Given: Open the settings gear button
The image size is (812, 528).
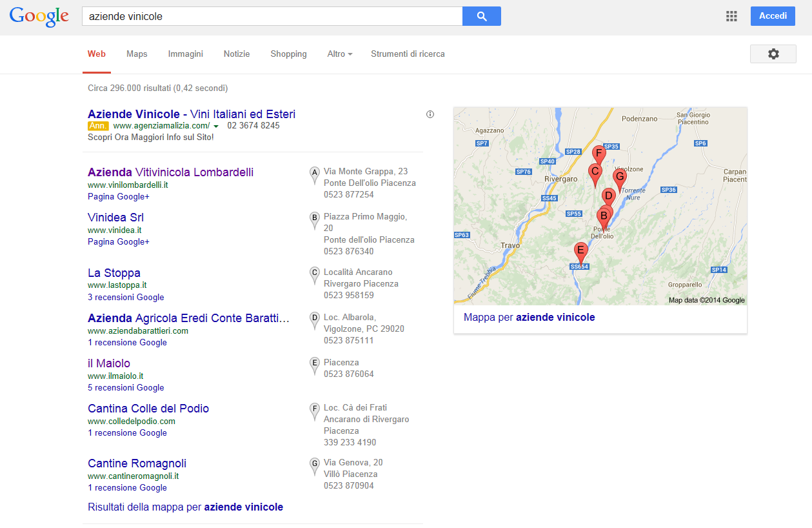Looking at the screenshot, I should tap(773, 54).
